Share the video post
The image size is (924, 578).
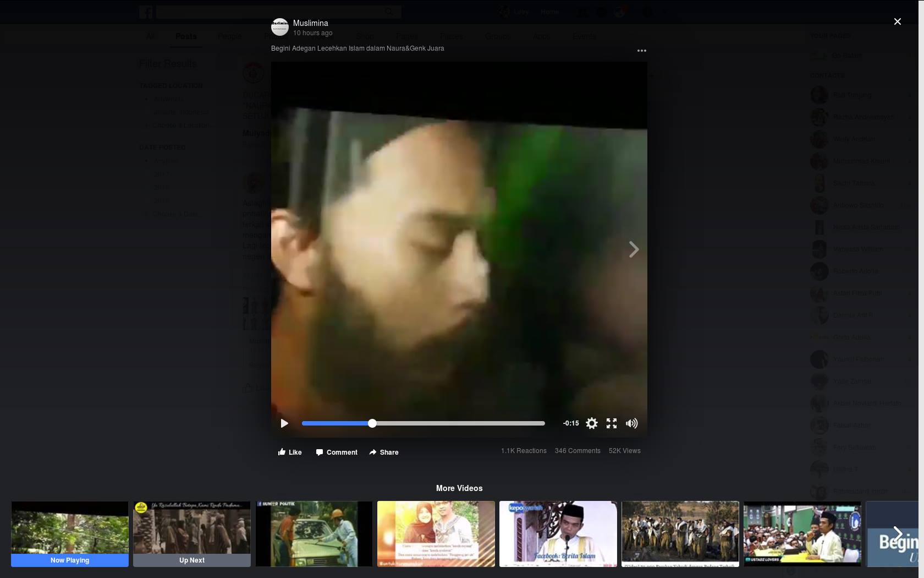pos(384,452)
